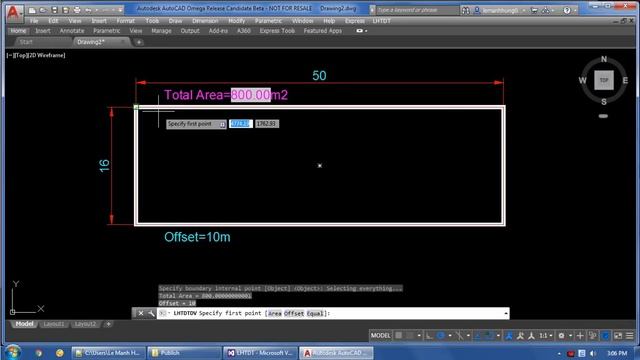Image resolution: width=640 pixels, height=360 pixels.
Task: Click the Plot (print) icon in quick access toolbar
Action: tap(77, 10)
